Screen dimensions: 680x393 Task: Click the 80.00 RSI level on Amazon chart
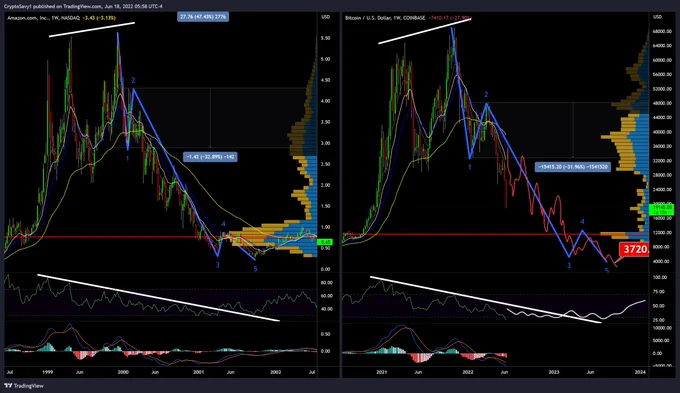point(327,282)
